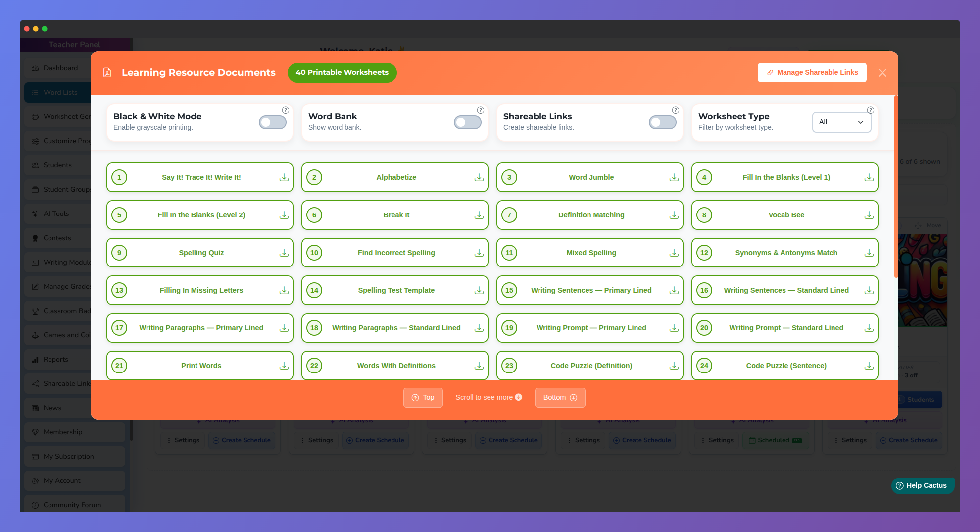Screen dimensions: 980x532
Task: Show help for Worksheet Type filter
Action: pos(871,110)
